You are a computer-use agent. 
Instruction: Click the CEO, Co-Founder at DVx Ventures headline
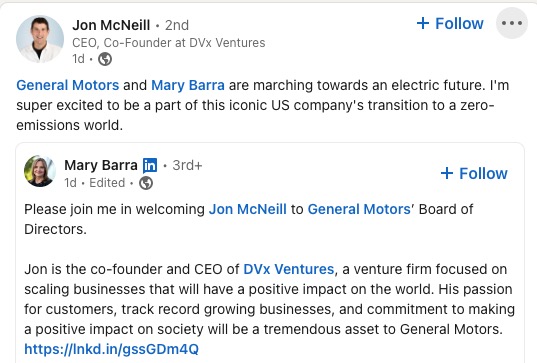[169, 43]
